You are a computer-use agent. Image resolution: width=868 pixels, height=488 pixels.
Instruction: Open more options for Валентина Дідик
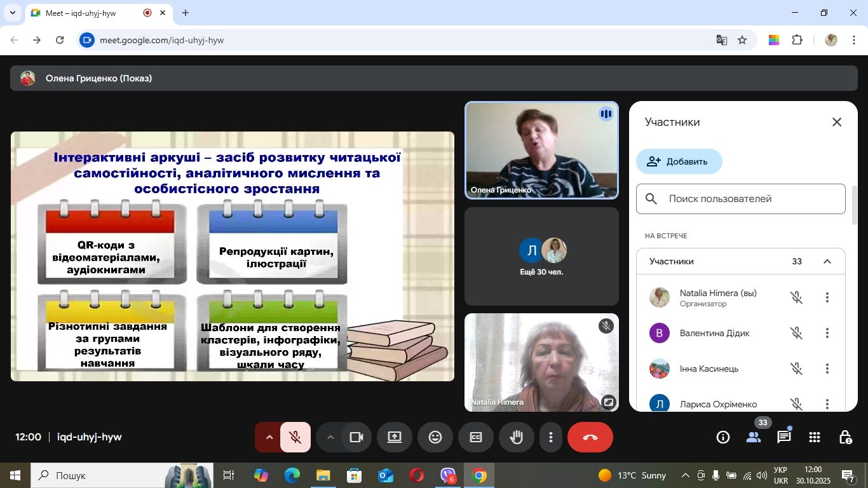point(827,333)
